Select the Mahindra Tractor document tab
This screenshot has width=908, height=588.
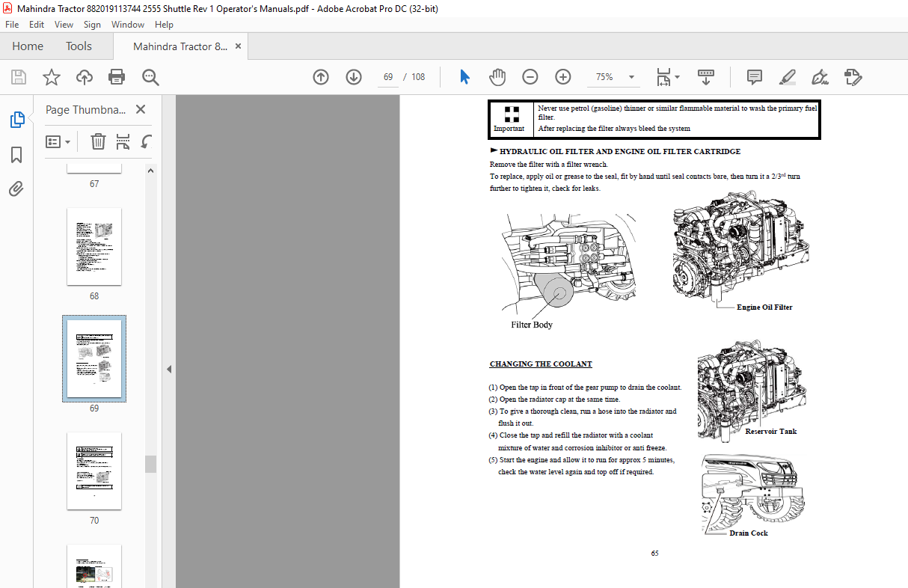tap(180, 46)
